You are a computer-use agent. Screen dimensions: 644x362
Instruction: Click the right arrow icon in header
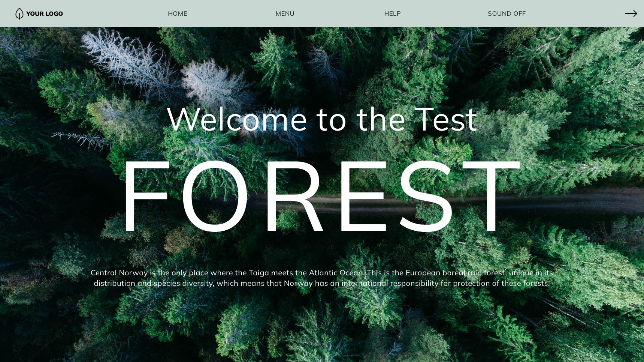click(631, 14)
